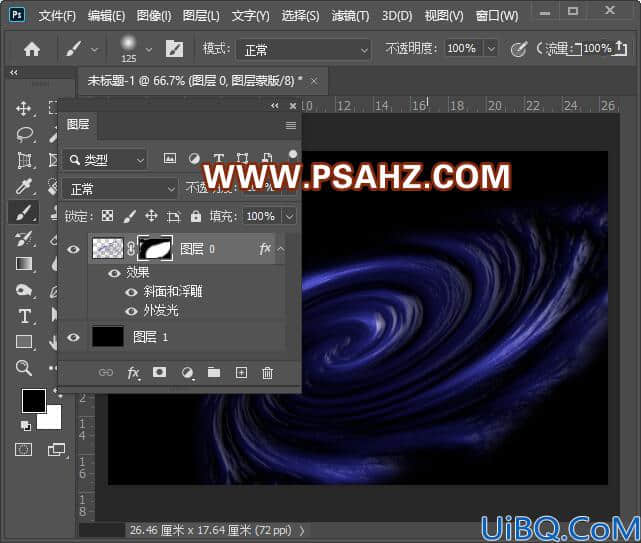Screen dimensions: 641x543
Task: Select 图层 1 black thumbnail
Action: tap(108, 337)
